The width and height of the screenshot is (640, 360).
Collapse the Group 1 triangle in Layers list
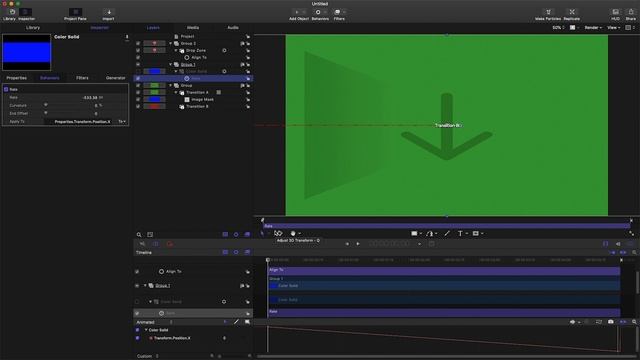click(x=171, y=64)
